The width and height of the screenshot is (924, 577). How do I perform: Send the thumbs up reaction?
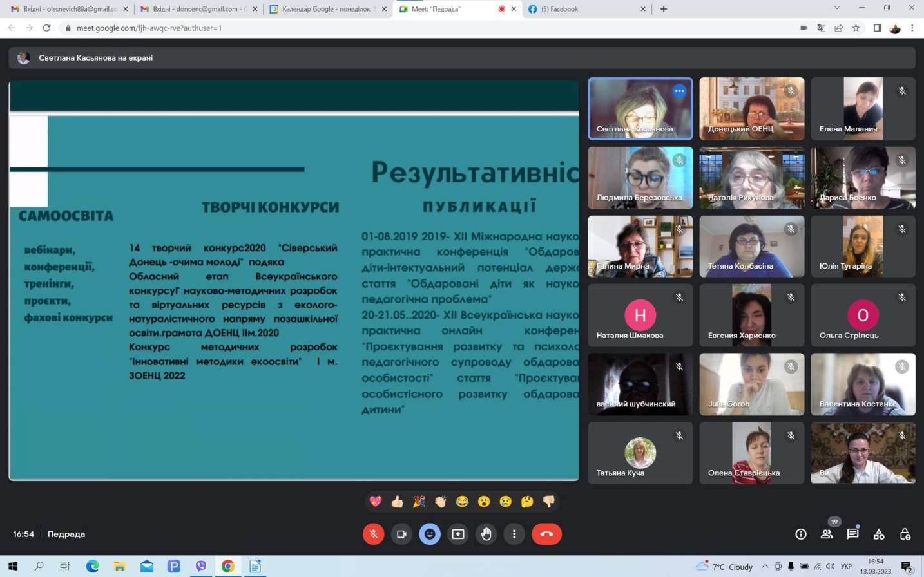[397, 501]
